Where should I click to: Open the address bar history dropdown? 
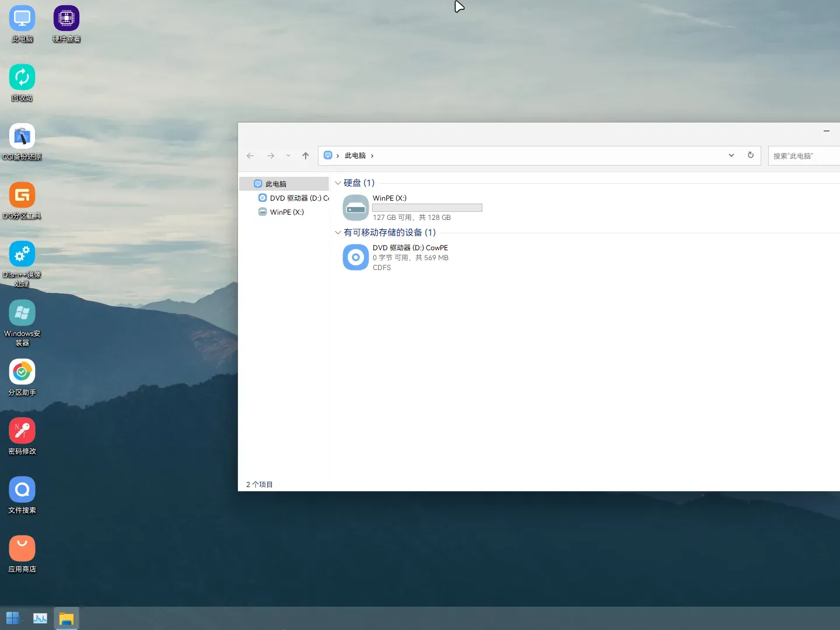pyautogui.click(x=731, y=156)
